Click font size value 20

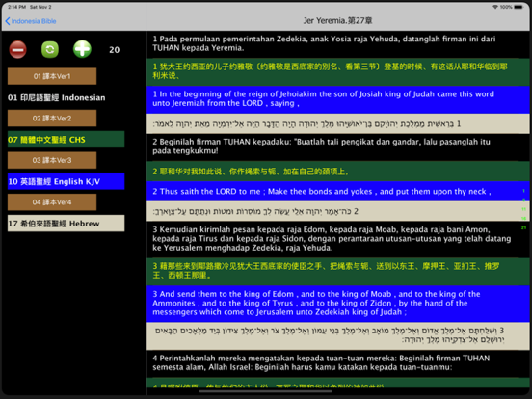[x=115, y=50]
